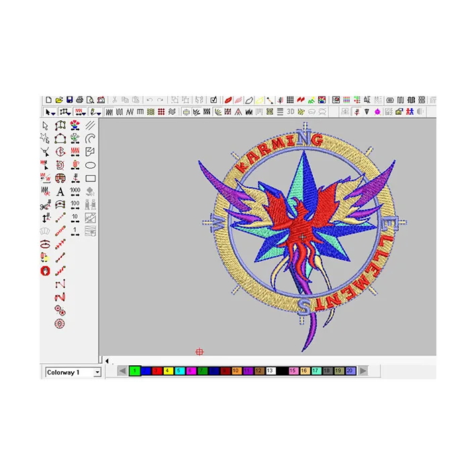476x476 pixels.
Task: Print the design using the printer icon
Action: pyautogui.click(x=80, y=100)
